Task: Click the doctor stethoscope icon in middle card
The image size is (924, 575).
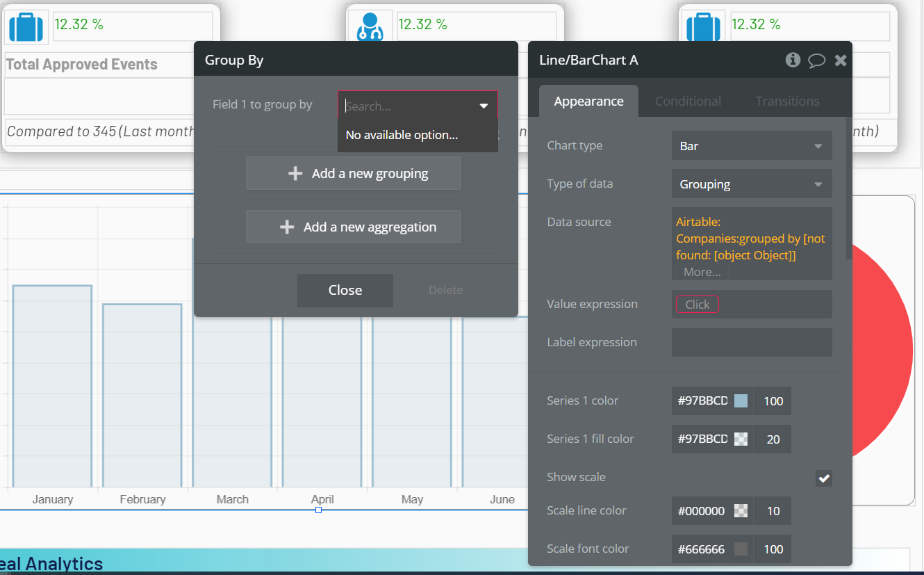Action: [370, 28]
